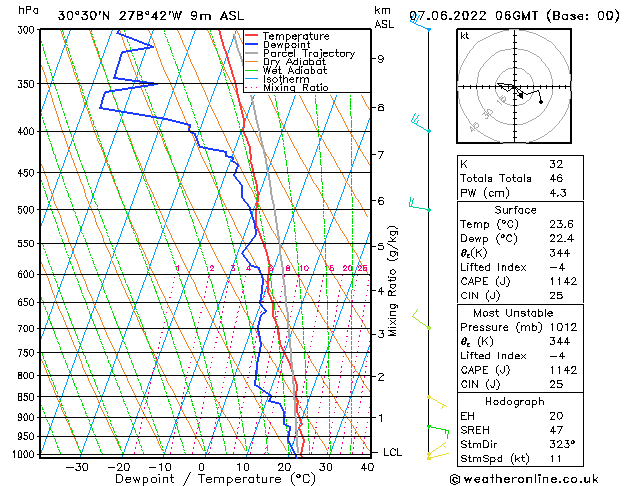Select the Dry Adiabat legend entry
This screenshot has height=486, width=629.
pyautogui.click(x=285, y=62)
